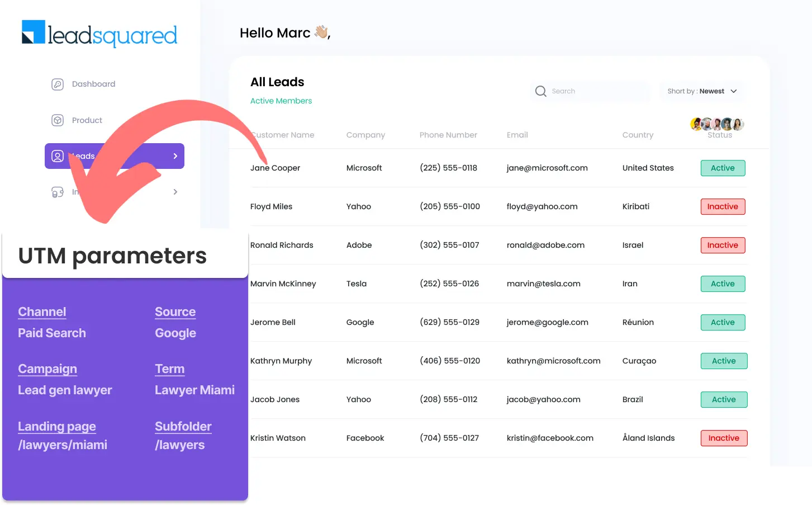
Task: Click the jerome@google.com email
Action: (547, 322)
